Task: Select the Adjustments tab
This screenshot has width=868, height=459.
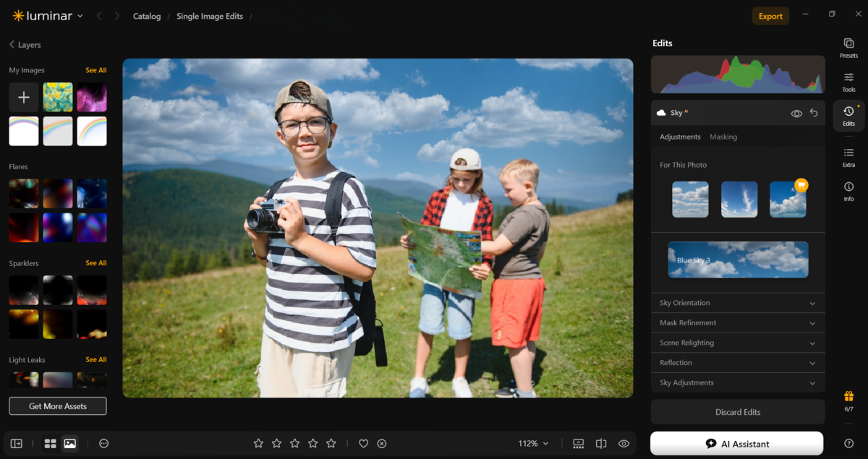Action: (680, 137)
